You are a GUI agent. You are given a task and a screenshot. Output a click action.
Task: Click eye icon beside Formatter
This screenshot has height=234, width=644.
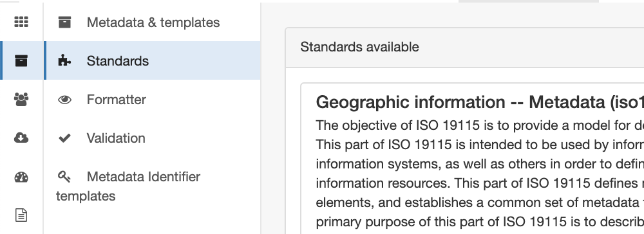click(64, 100)
